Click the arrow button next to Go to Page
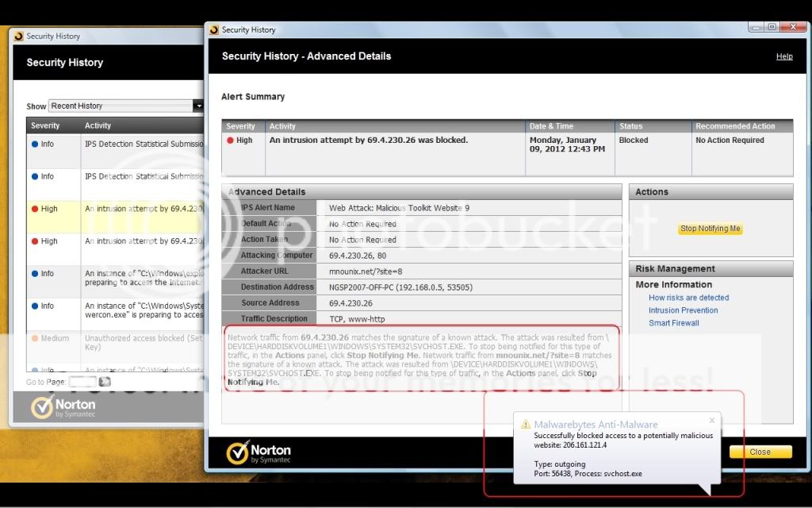 pyautogui.click(x=105, y=382)
